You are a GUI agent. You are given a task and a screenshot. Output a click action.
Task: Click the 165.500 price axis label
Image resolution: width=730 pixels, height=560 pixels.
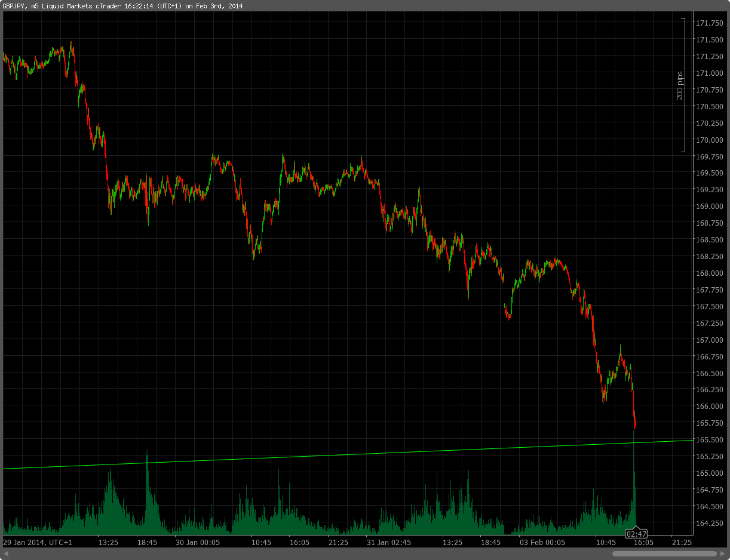pos(709,440)
